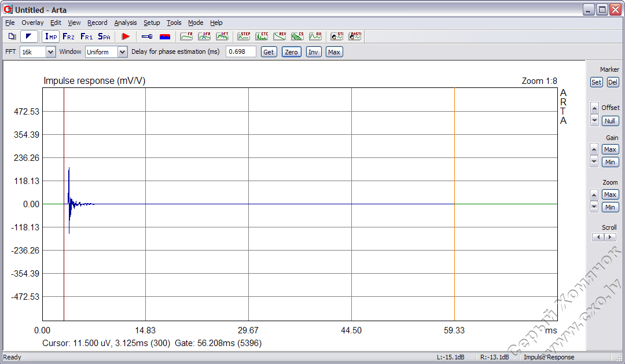Click the Marker Set button
The height and width of the screenshot is (364, 625).
596,83
